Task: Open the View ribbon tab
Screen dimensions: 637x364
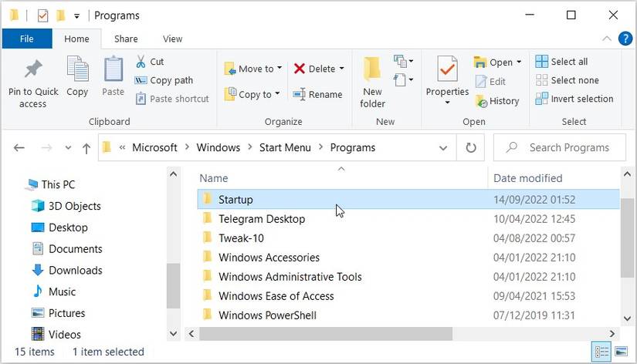Action: click(172, 39)
